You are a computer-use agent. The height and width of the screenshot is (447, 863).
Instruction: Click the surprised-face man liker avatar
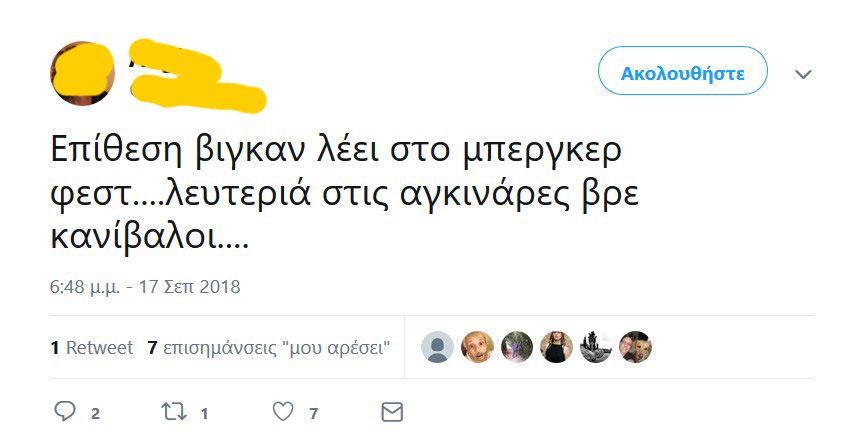pos(478,347)
